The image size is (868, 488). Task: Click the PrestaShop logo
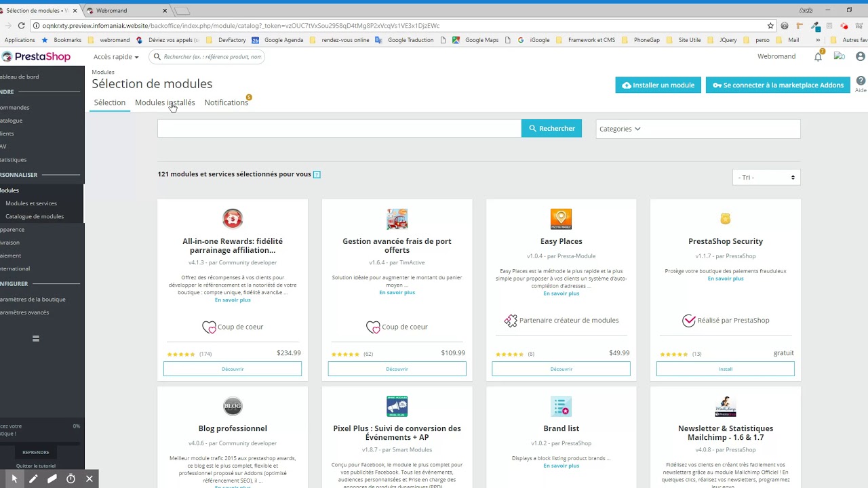point(36,57)
